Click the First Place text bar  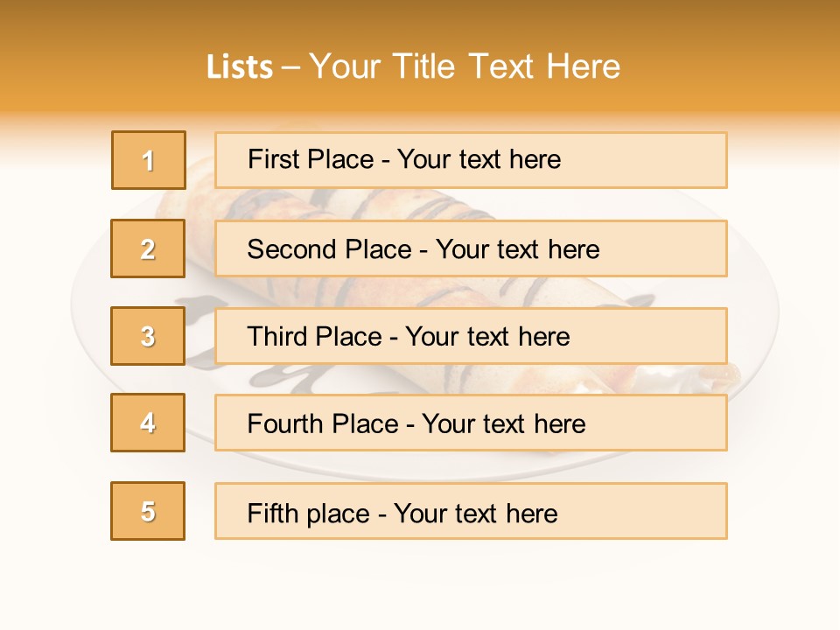[471, 160]
